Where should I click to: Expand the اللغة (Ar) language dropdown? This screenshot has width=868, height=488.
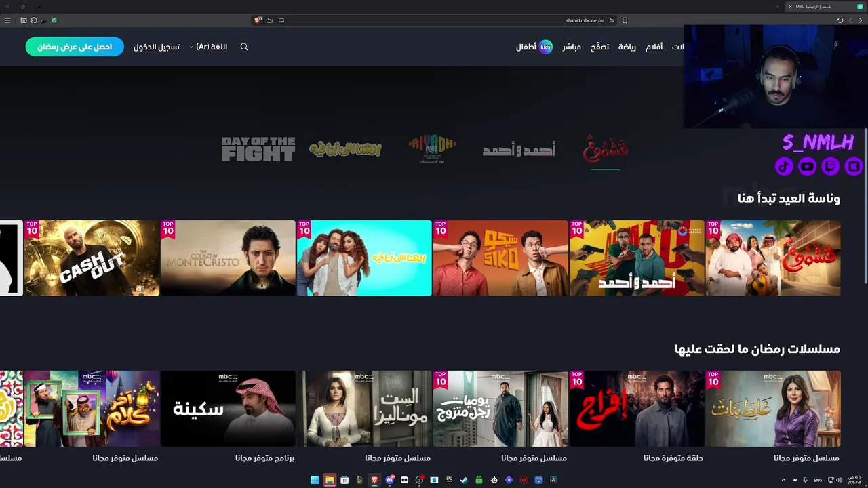208,47
